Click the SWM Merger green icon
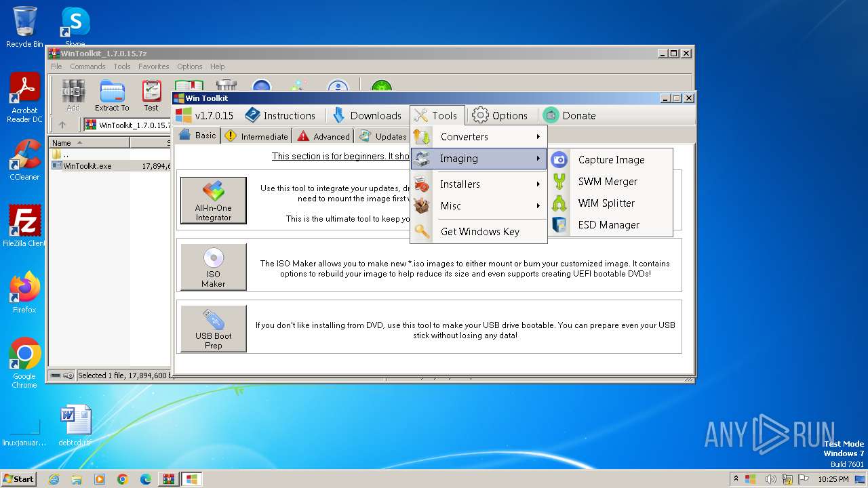868x488 pixels. pyautogui.click(x=559, y=182)
